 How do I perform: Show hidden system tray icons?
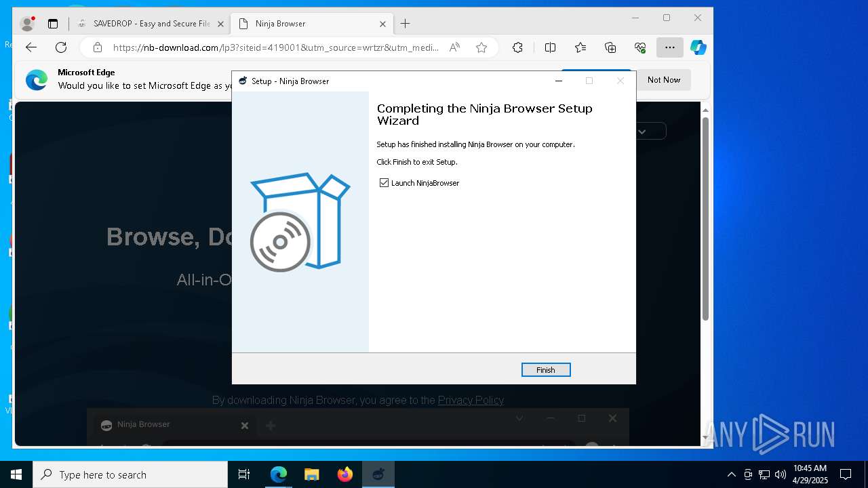click(731, 474)
